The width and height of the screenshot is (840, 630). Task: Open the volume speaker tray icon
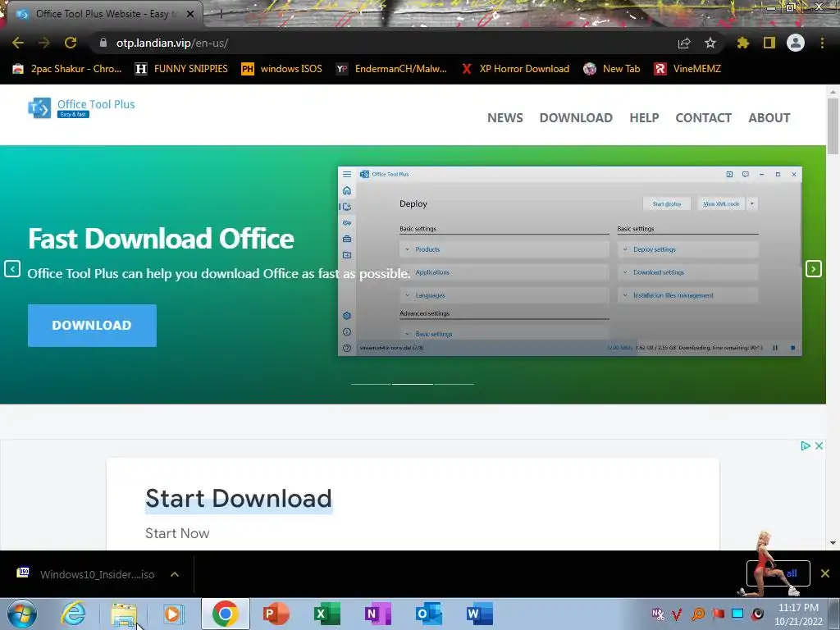pyautogui.click(x=757, y=614)
